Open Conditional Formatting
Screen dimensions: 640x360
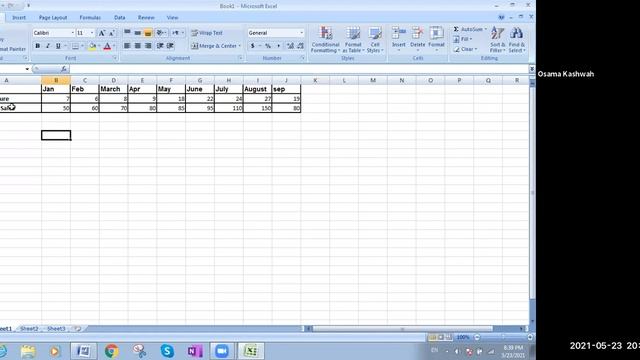325,40
